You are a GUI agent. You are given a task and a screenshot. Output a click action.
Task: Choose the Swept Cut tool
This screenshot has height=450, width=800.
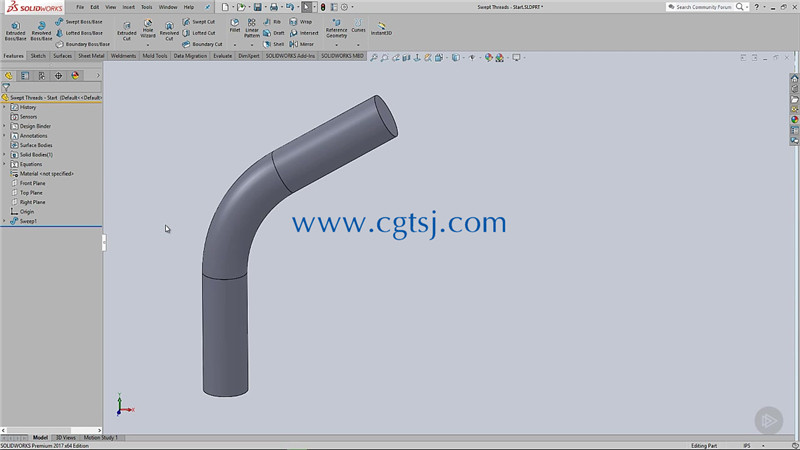(199, 22)
